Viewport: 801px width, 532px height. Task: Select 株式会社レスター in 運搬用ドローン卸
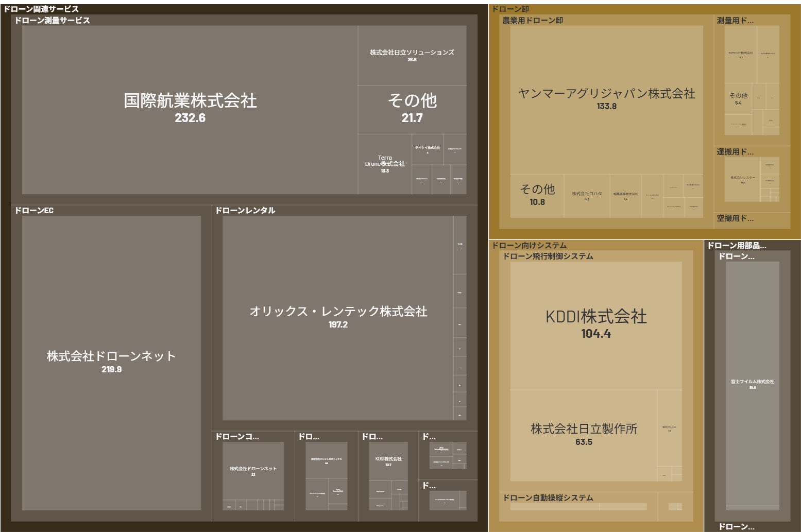point(742,178)
